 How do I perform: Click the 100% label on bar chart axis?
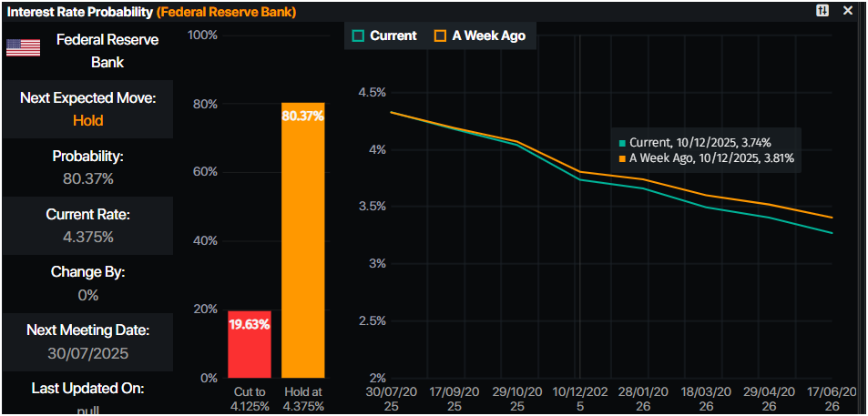(202, 36)
